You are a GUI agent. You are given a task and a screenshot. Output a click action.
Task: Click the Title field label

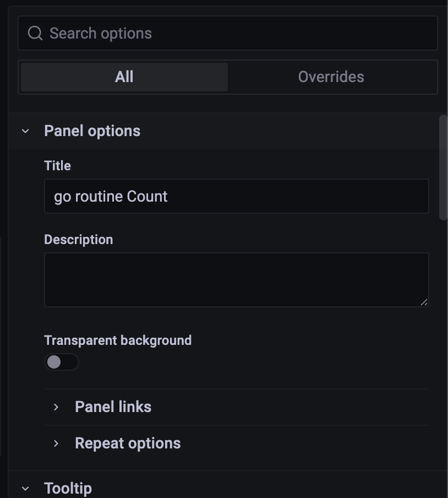click(x=57, y=166)
